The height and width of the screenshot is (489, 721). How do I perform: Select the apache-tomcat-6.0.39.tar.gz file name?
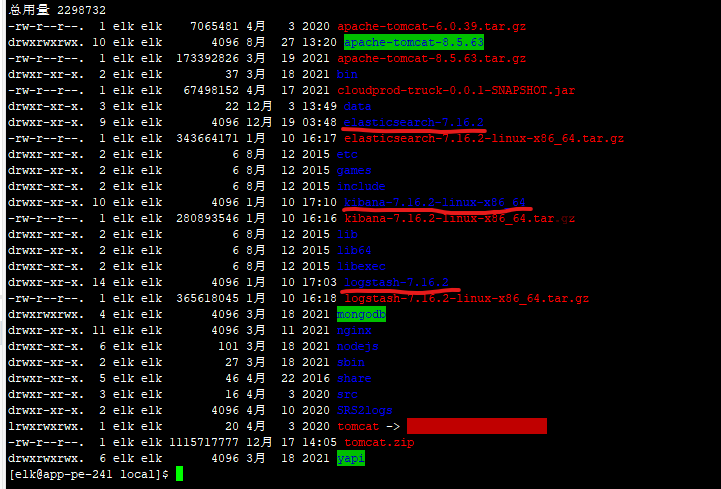point(431,26)
